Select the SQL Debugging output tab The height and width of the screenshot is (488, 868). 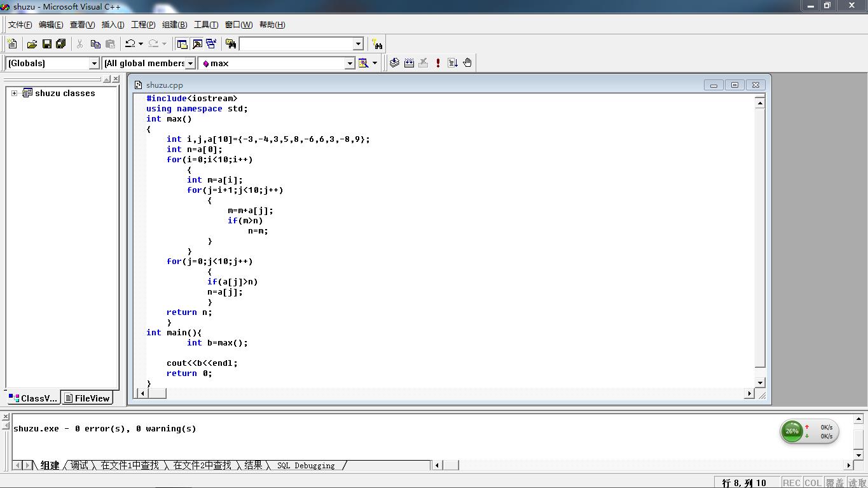pos(306,466)
